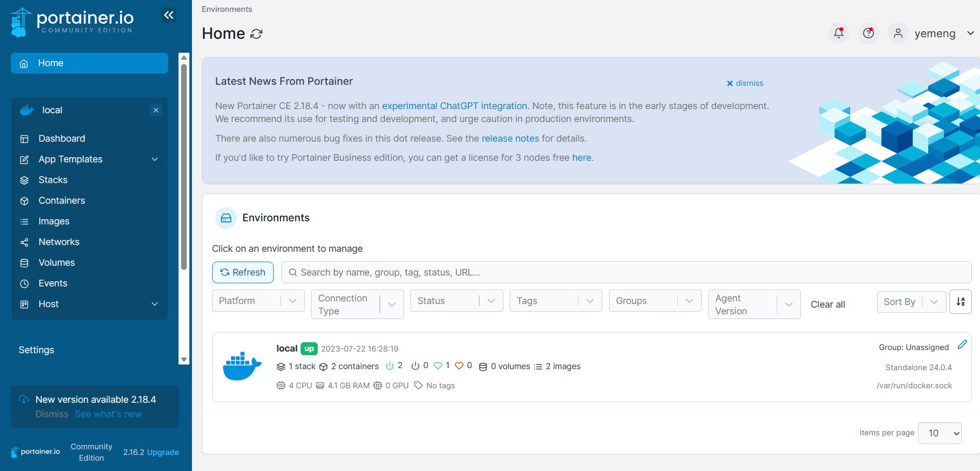The image size is (980, 471).
Task: Open the notifications bell
Action: coord(838,34)
